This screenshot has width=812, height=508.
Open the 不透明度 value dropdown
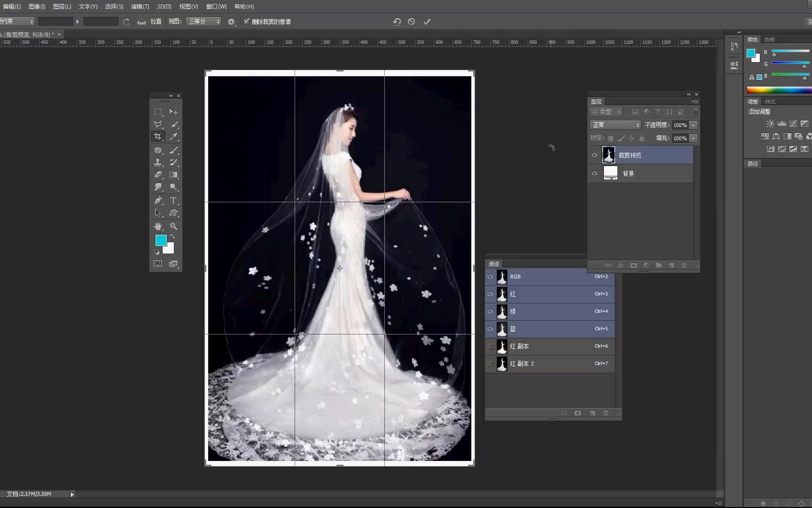click(x=694, y=125)
